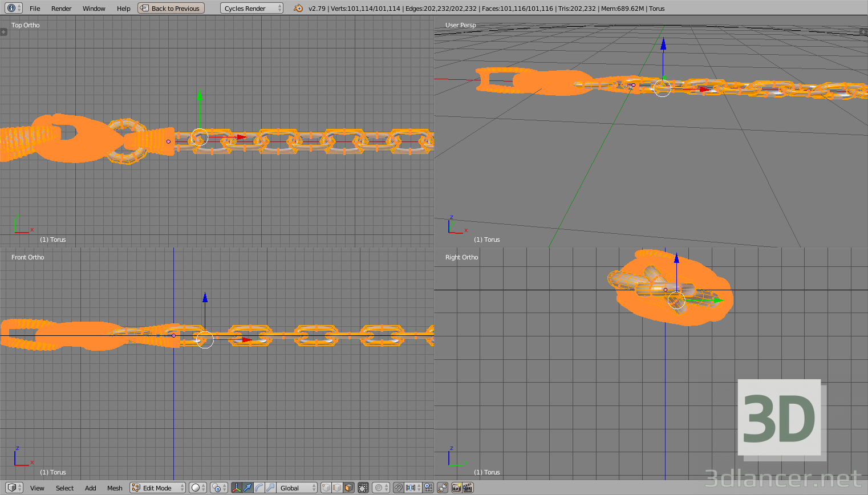The height and width of the screenshot is (495, 868).
Task: Open the Edit Mode dropdown
Action: 157,488
